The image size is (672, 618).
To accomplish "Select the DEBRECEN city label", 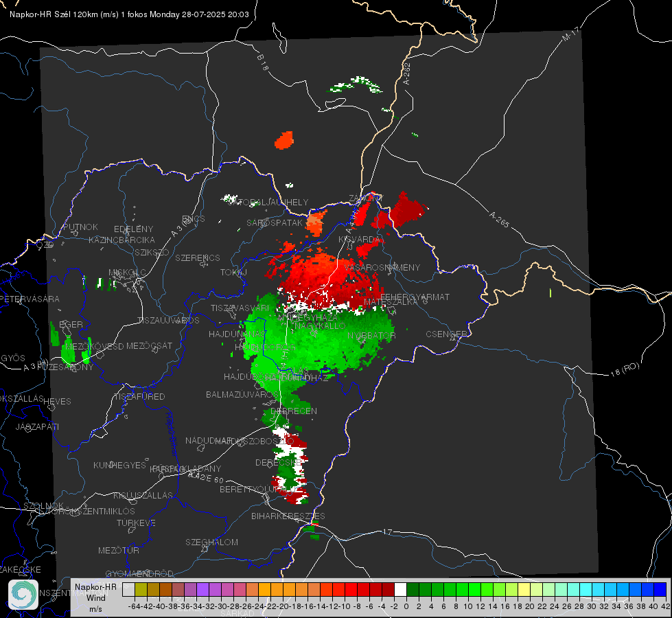I will click(x=294, y=411).
